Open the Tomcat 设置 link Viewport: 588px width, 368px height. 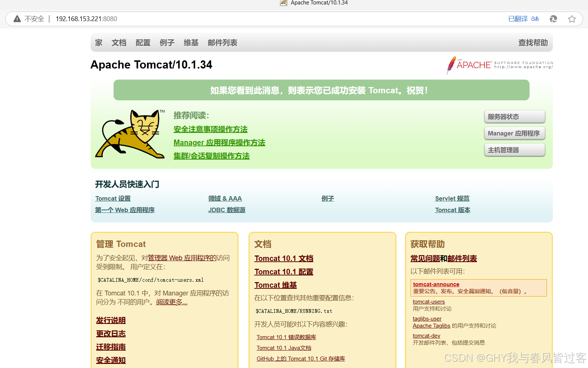[x=113, y=198]
